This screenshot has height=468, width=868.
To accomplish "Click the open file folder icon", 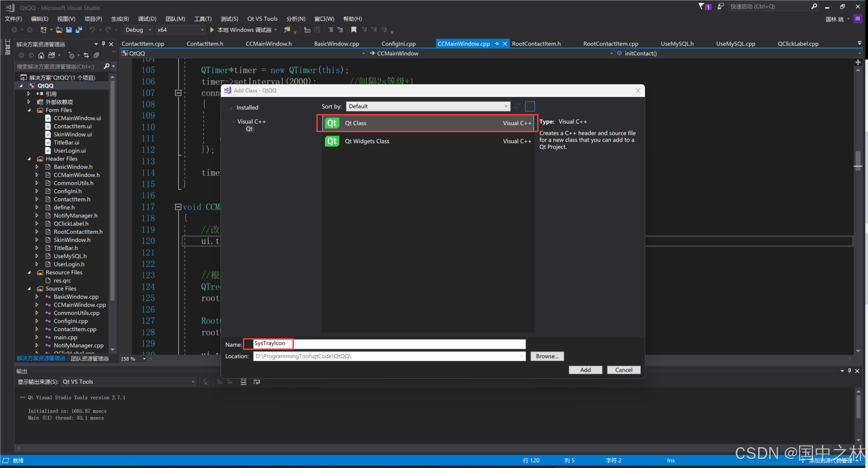I will pyautogui.click(x=59, y=30).
